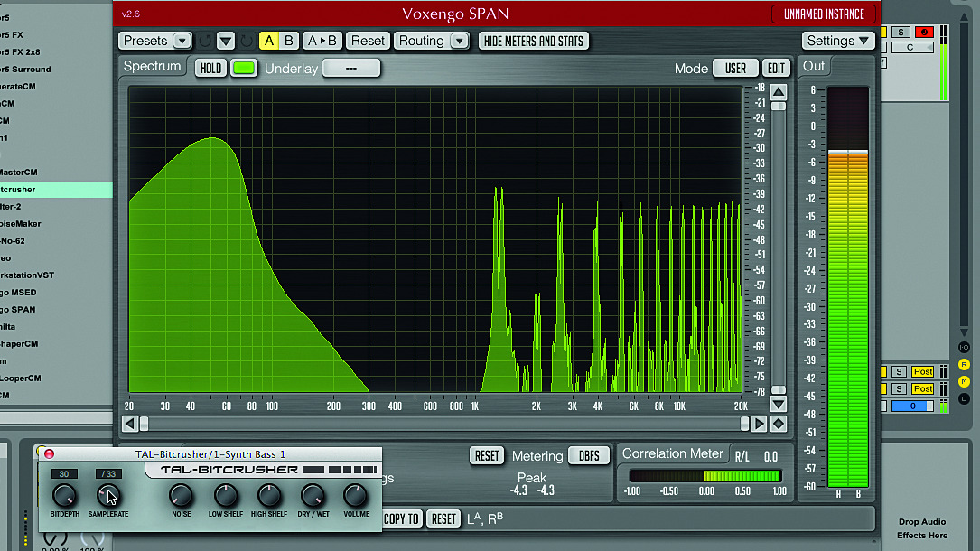Image resolution: width=980 pixels, height=551 pixels.
Task: Open the Presets dropdown arrow
Action: (x=182, y=42)
